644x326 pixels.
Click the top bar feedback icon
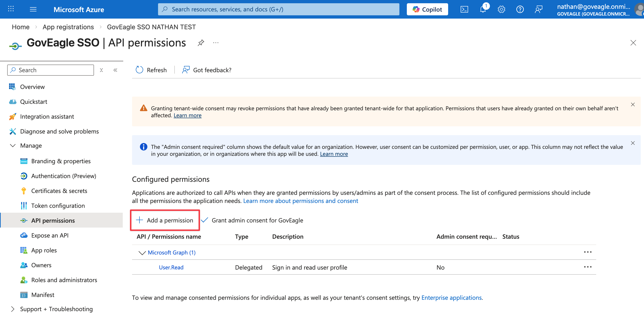click(x=538, y=10)
